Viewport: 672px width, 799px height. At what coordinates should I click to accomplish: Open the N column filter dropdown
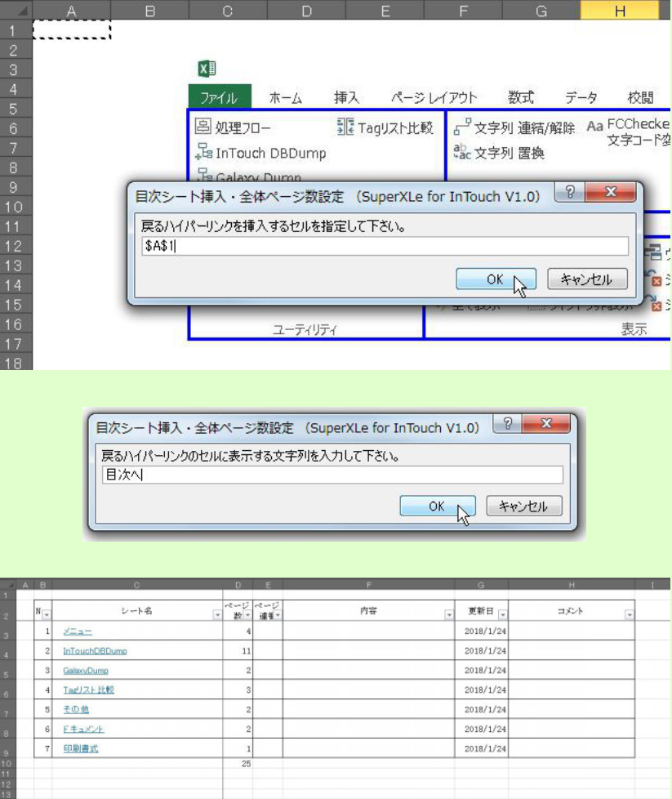click(47, 615)
